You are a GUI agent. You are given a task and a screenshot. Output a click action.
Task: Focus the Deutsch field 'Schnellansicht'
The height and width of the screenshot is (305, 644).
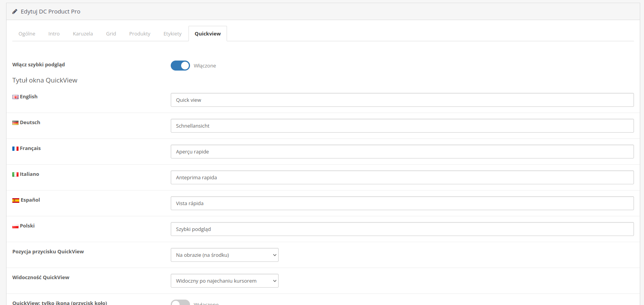coord(402,126)
